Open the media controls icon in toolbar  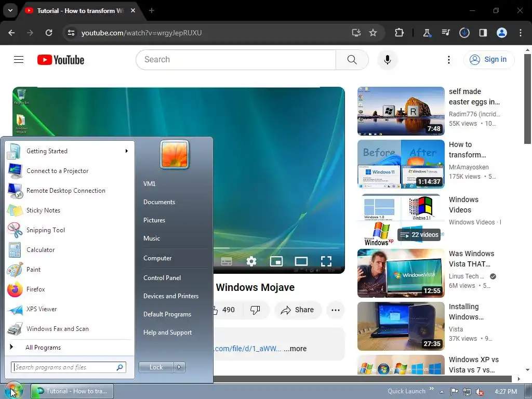445,33
